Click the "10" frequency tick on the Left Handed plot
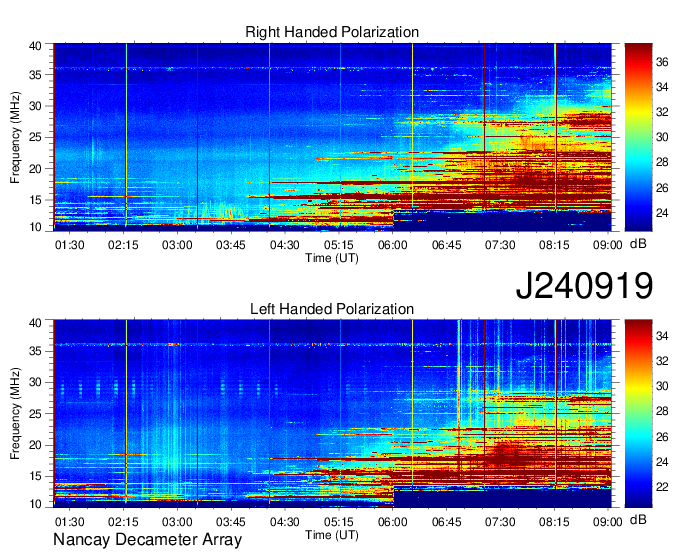 pos(36,504)
